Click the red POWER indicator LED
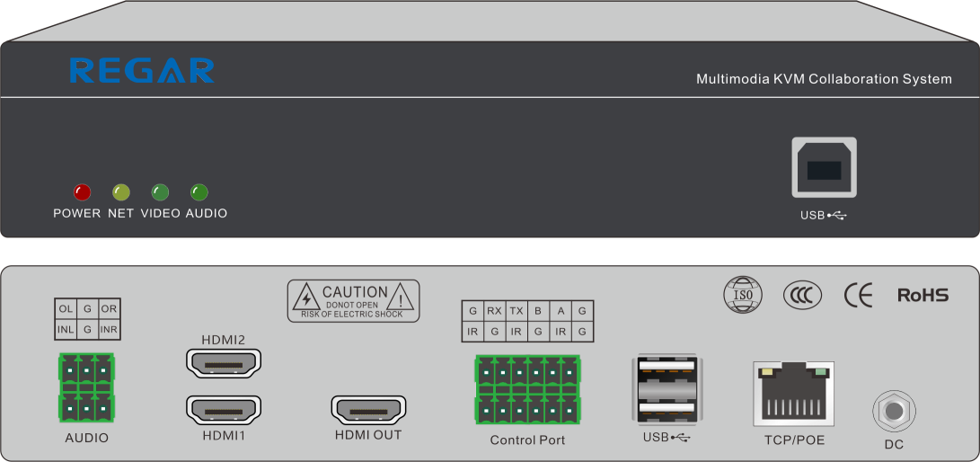 (82, 192)
